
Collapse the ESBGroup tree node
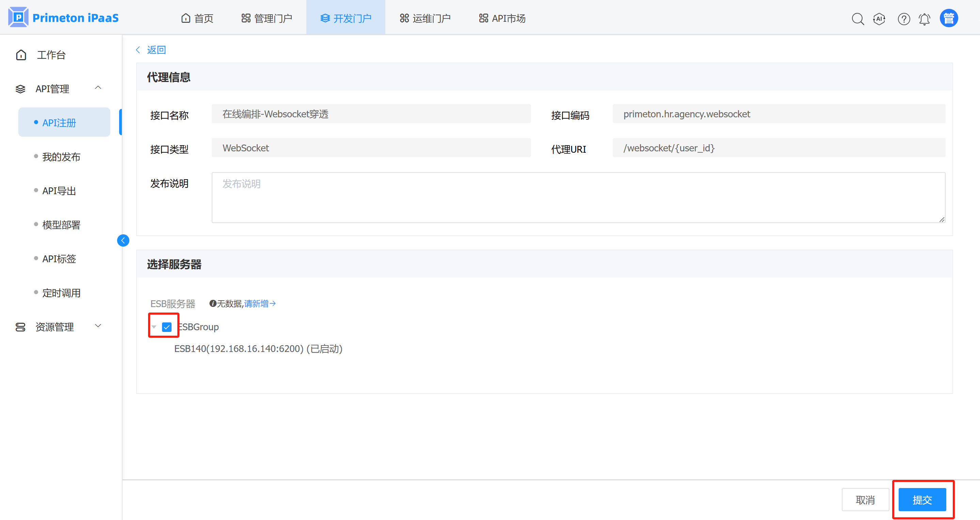(154, 327)
